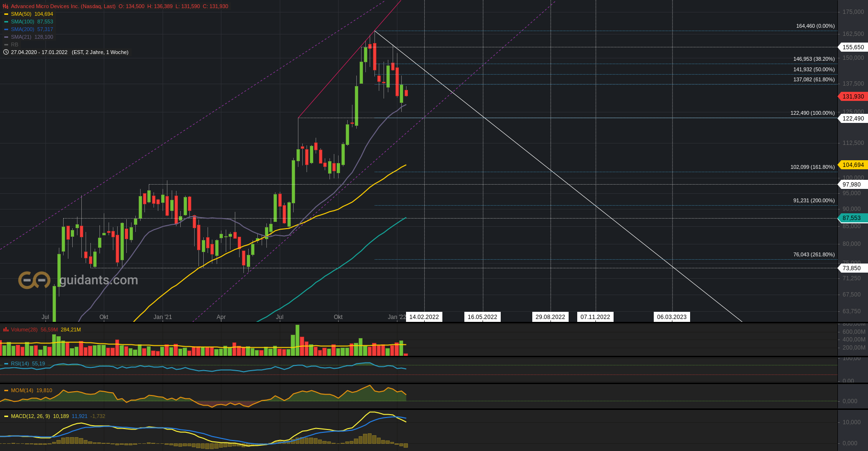Select the 76,043 (261.80%) Fibonacci label
This screenshot has width=868, height=451.
tap(814, 254)
